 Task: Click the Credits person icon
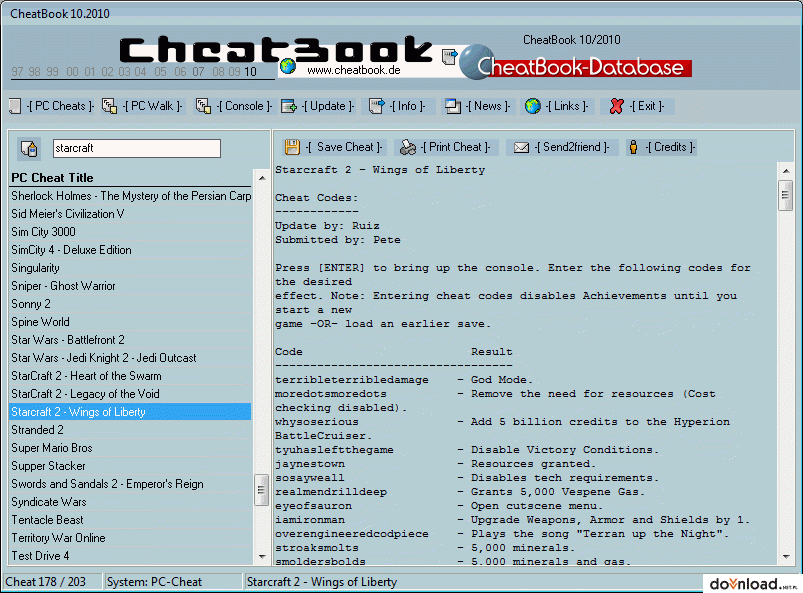tap(633, 147)
